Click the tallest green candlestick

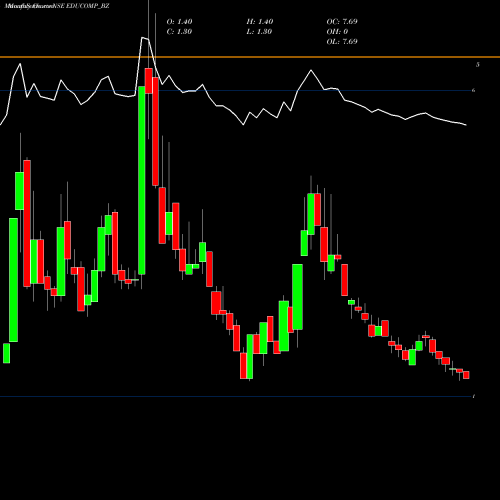[142, 180]
